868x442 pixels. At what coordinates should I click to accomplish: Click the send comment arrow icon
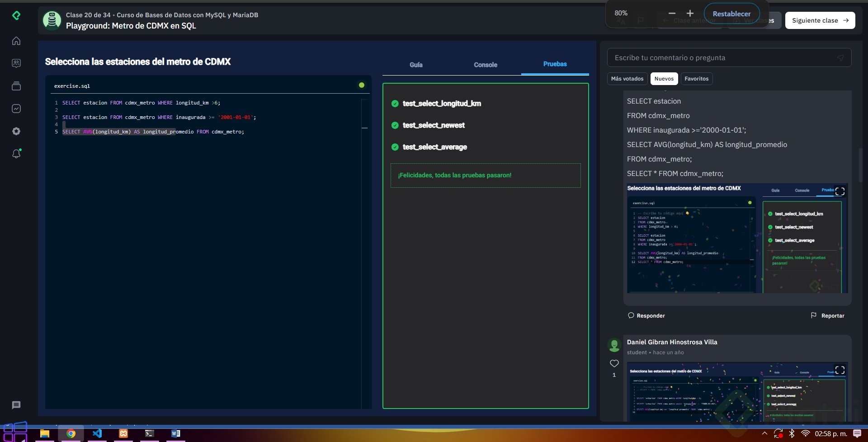[840, 58]
